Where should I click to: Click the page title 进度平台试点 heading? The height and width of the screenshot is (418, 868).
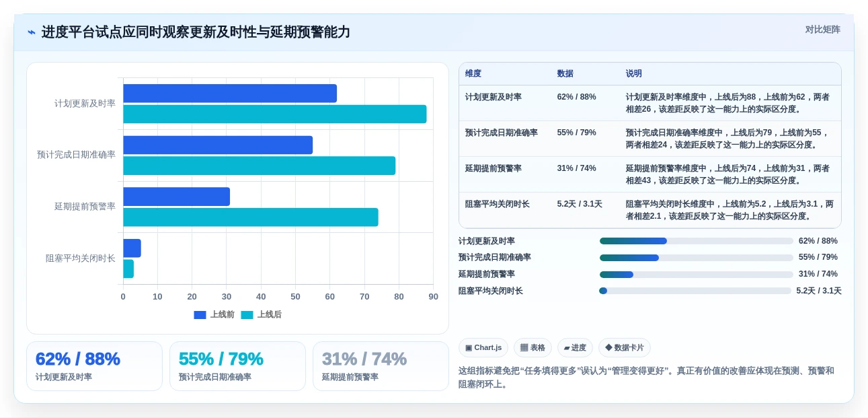tap(196, 32)
